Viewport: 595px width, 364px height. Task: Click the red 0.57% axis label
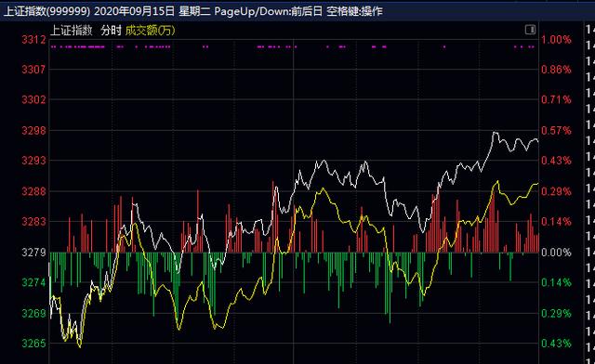[x=556, y=131]
